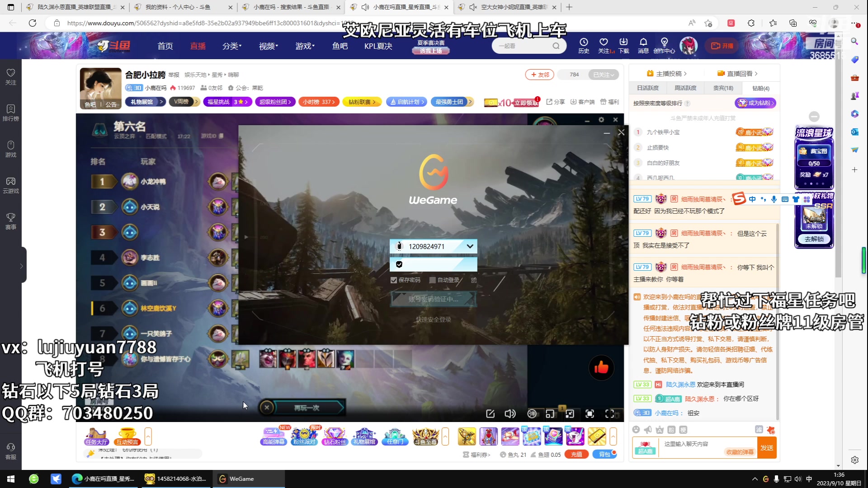Click the danmaku edit icon in player

pyautogui.click(x=490, y=413)
